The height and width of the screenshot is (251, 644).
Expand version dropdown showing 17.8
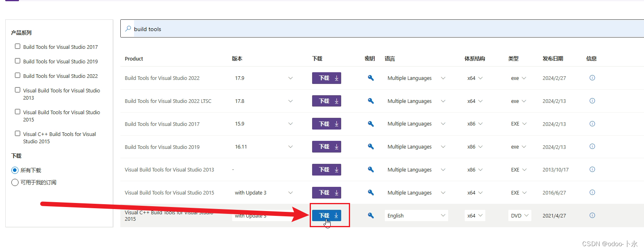264,101
